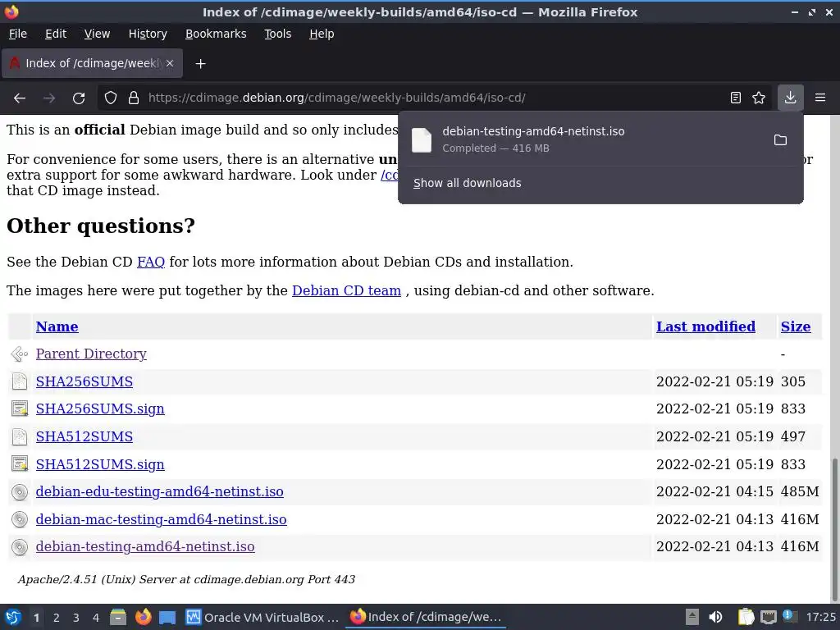Open a new tab
The image size is (840, 630).
[200, 64]
